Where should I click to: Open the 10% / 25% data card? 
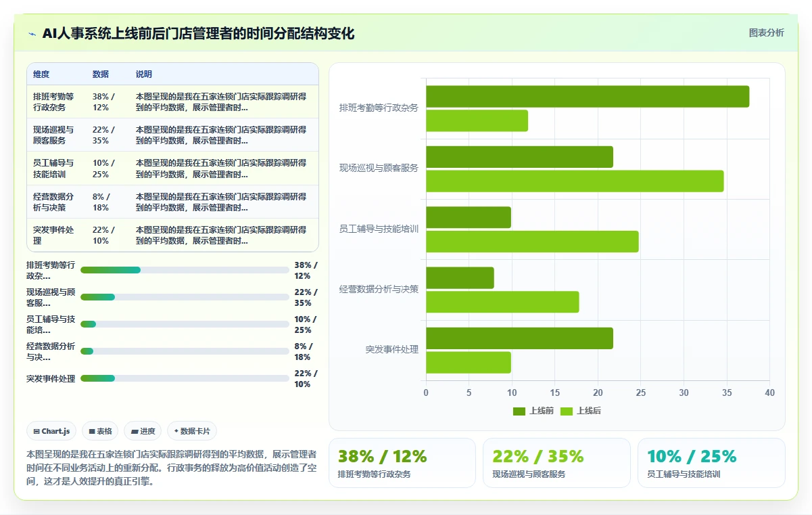pyautogui.click(x=711, y=463)
